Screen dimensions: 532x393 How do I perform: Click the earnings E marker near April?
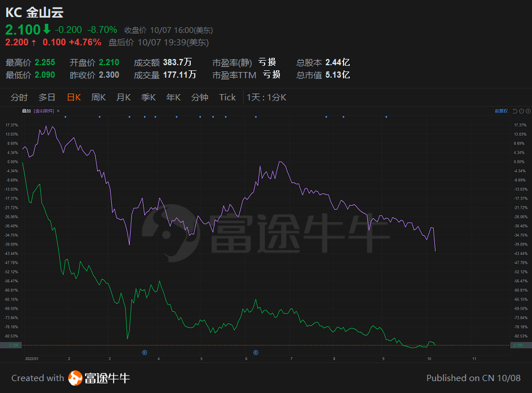[145, 353]
